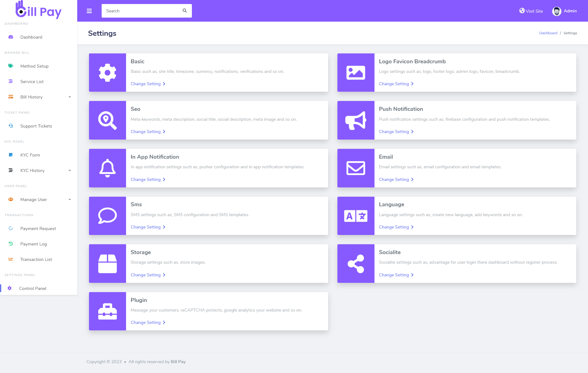Open Change Setting for Language

(x=396, y=227)
